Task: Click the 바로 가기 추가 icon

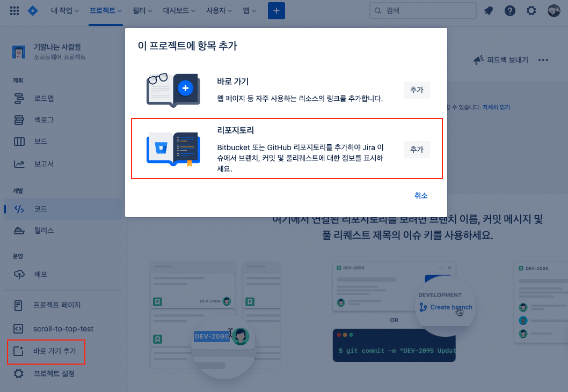Action: [x=18, y=351]
